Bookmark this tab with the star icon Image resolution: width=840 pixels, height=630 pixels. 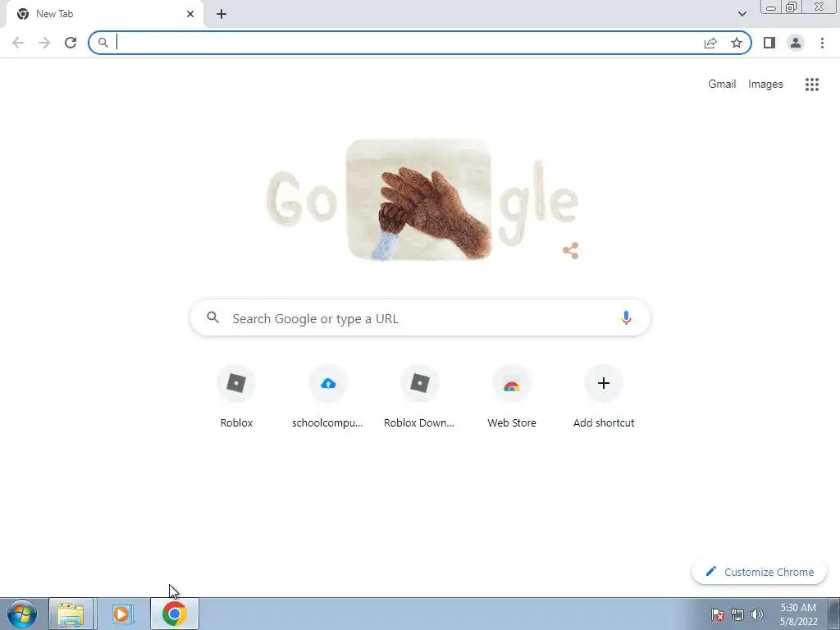(737, 43)
